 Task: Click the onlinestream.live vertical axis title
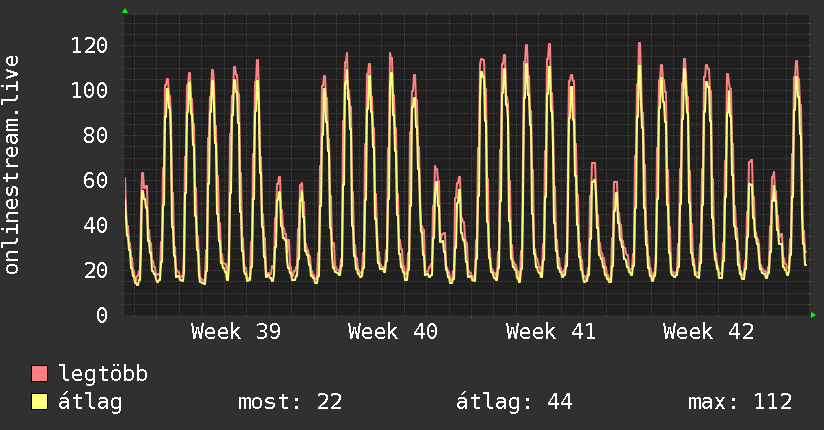12,165
